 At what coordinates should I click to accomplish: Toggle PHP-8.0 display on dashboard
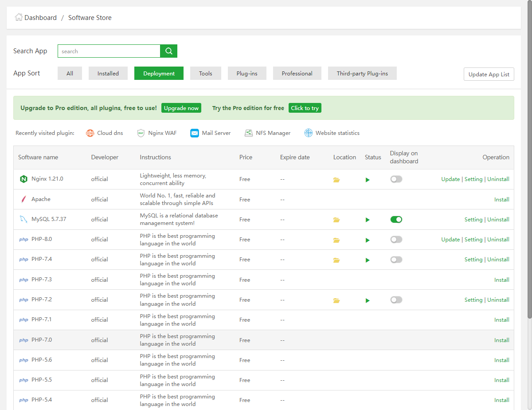click(396, 240)
